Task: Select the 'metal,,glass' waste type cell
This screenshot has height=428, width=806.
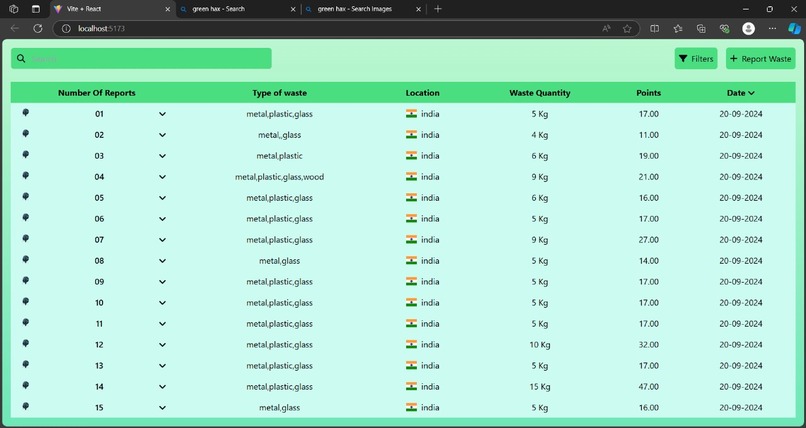Action: click(280, 135)
